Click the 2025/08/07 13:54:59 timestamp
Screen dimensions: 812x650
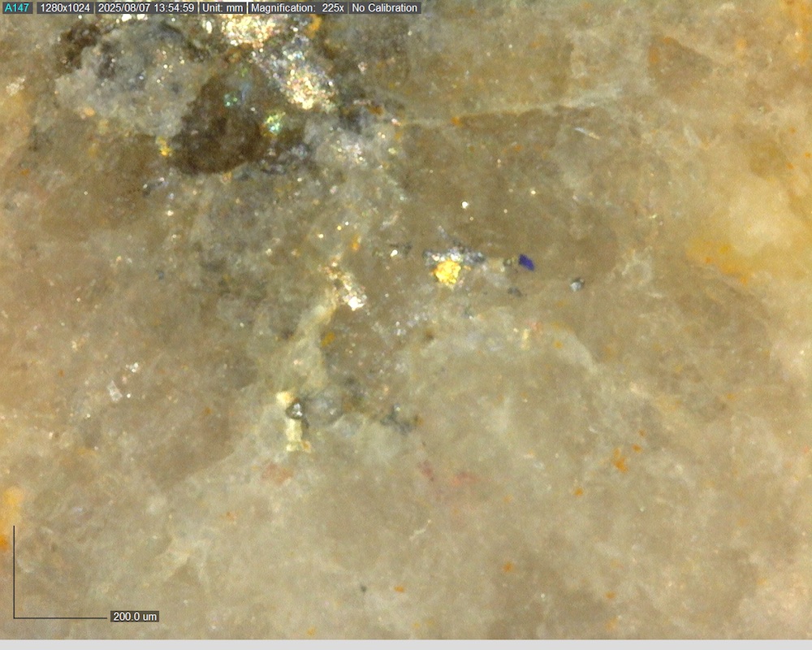point(145,8)
